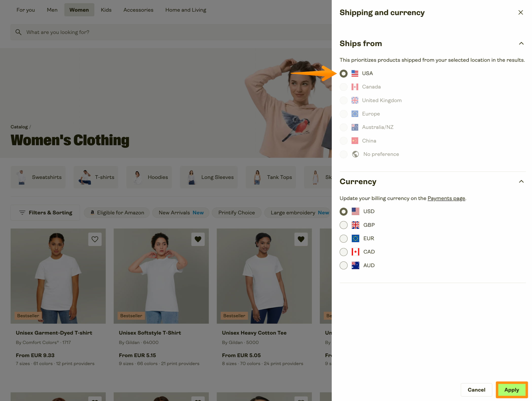Filter by Printify Choice chip
Viewport: 532px width, 401px height.
[x=236, y=213]
